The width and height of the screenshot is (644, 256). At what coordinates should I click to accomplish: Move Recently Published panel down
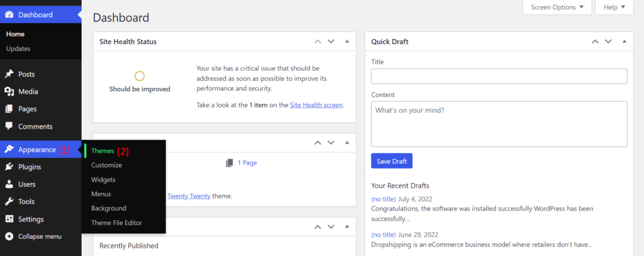tap(331, 227)
